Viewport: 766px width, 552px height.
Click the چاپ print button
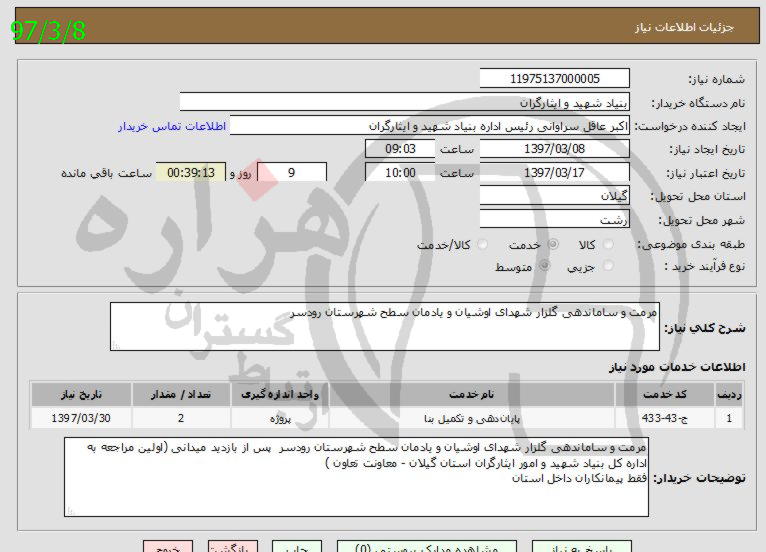pos(297,547)
